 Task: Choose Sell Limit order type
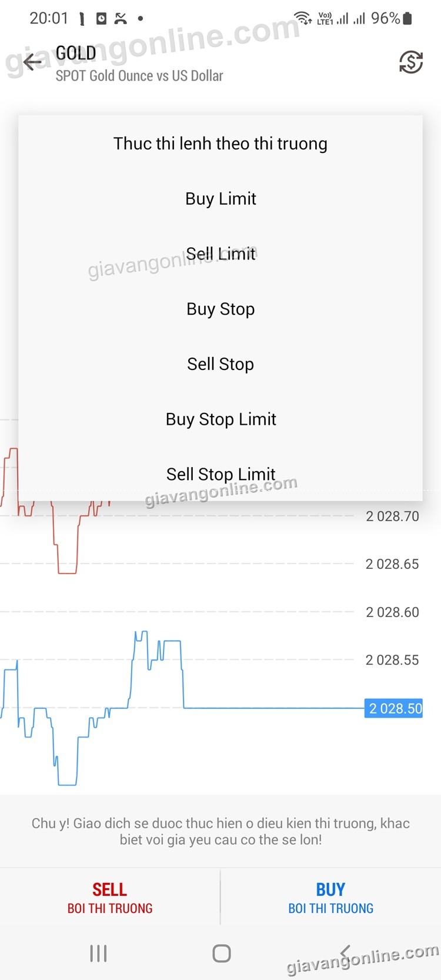point(220,254)
